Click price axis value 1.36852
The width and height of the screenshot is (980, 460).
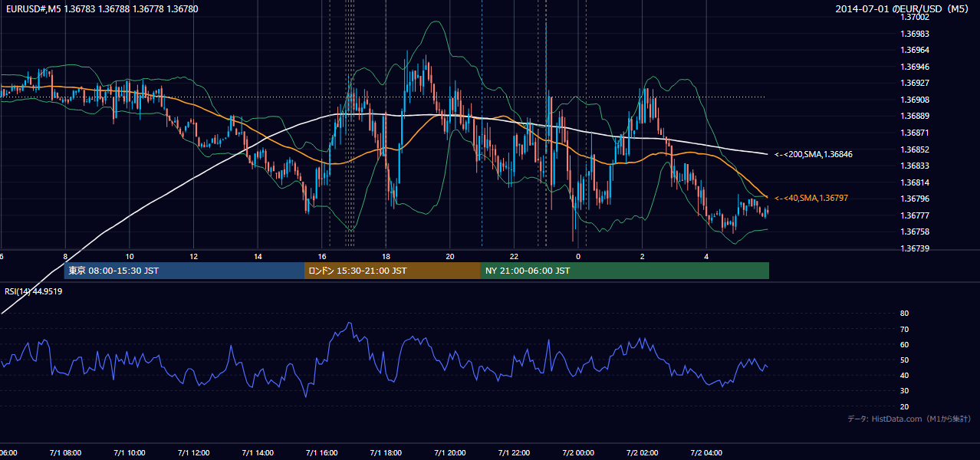pos(915,149)
